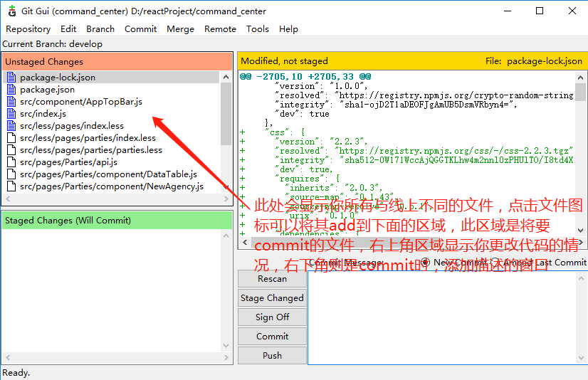Click the Push button
Image resolution: width=588 pixels, height=380 pixels.
pyautogui.click(x=272, y=355)
